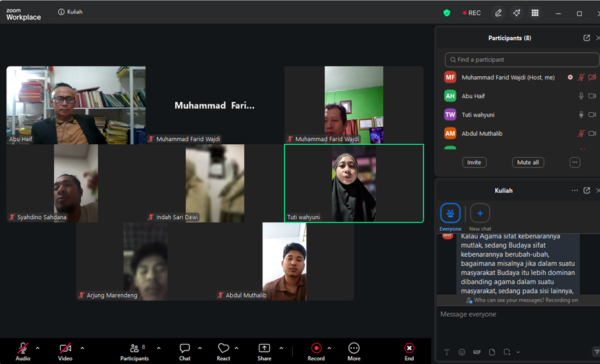Open GIF picker in chat toolbar
Viewport: 600px width, 364px height.
coord(477,352)
